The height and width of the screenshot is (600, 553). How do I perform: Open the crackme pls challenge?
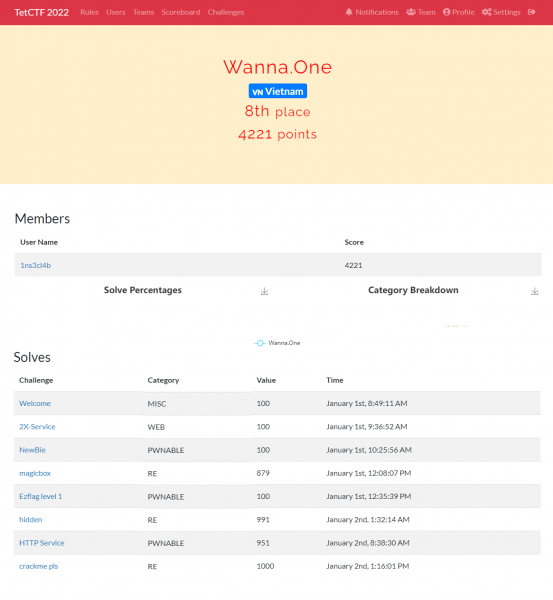(x=39, y=566)
